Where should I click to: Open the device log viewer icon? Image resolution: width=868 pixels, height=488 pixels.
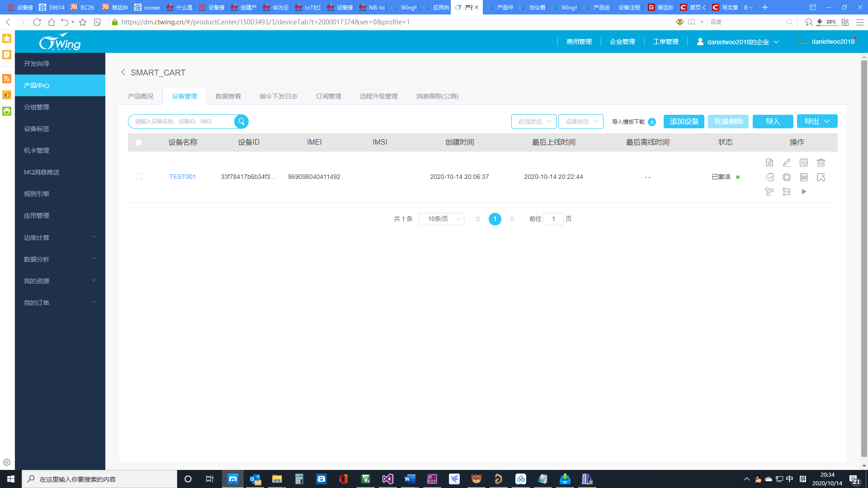pyautogui.click(x=804, y=163)
